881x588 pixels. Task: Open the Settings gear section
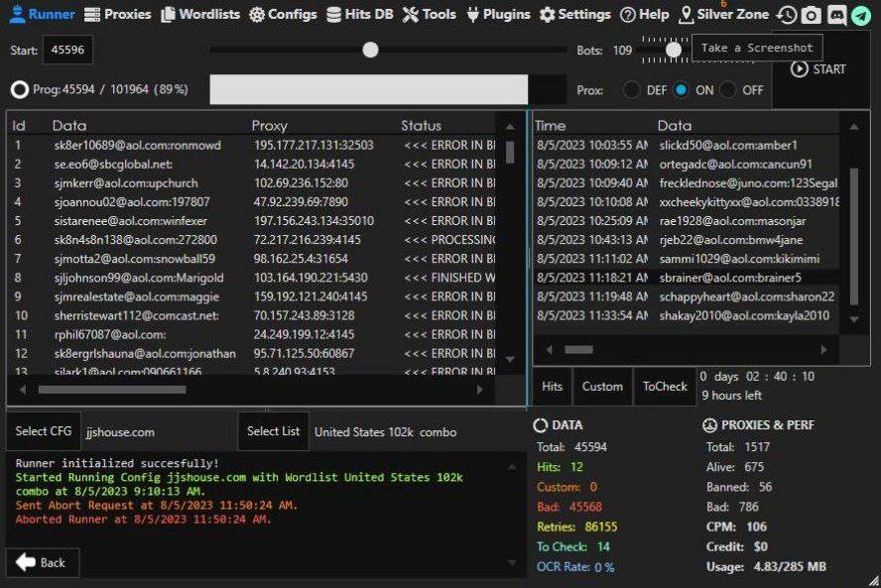click(x=574, y=14)
